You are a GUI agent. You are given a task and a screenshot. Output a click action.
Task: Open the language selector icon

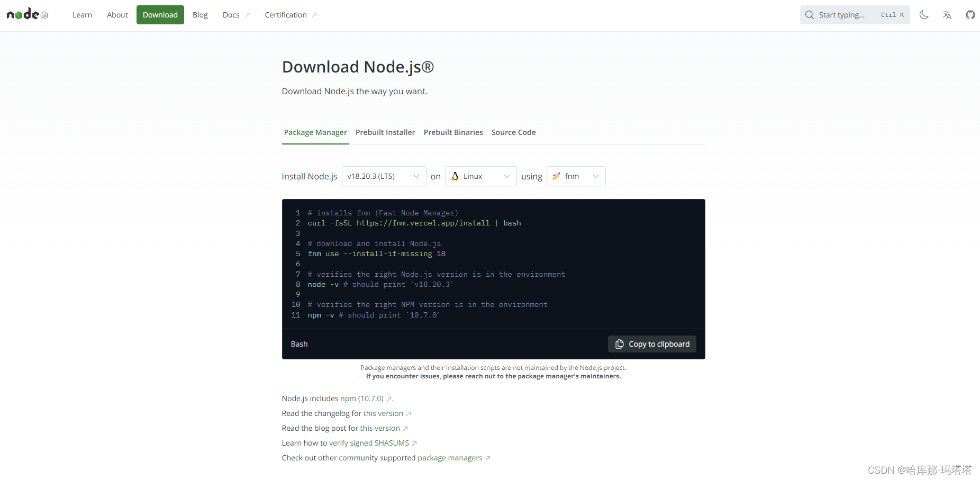pyautogui.click(x=947, y=14)
